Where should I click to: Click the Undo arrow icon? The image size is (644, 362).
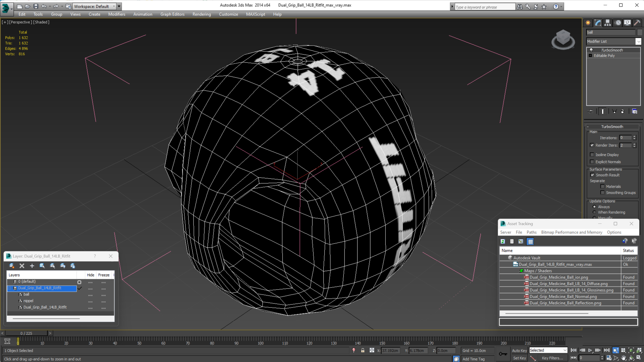[x=44, y=6]
